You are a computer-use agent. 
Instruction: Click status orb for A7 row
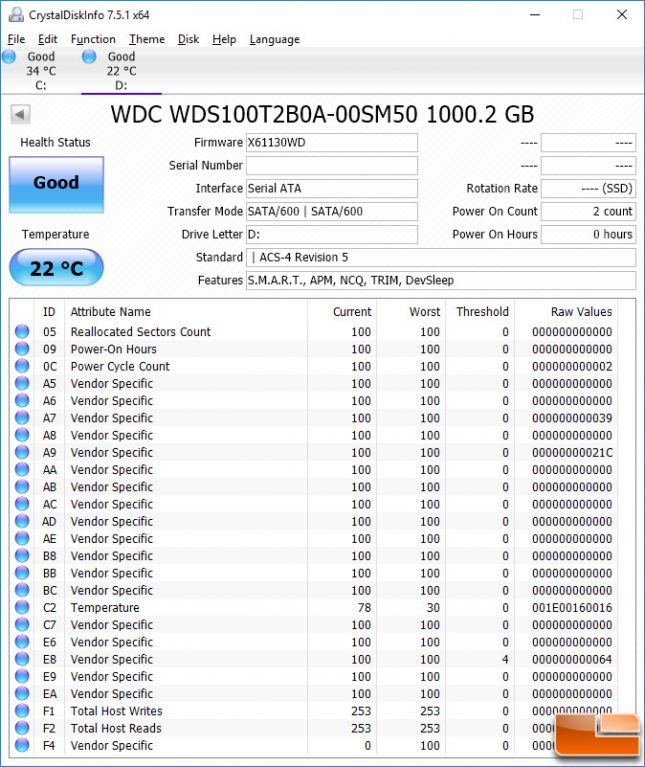(x=22, y=418)
